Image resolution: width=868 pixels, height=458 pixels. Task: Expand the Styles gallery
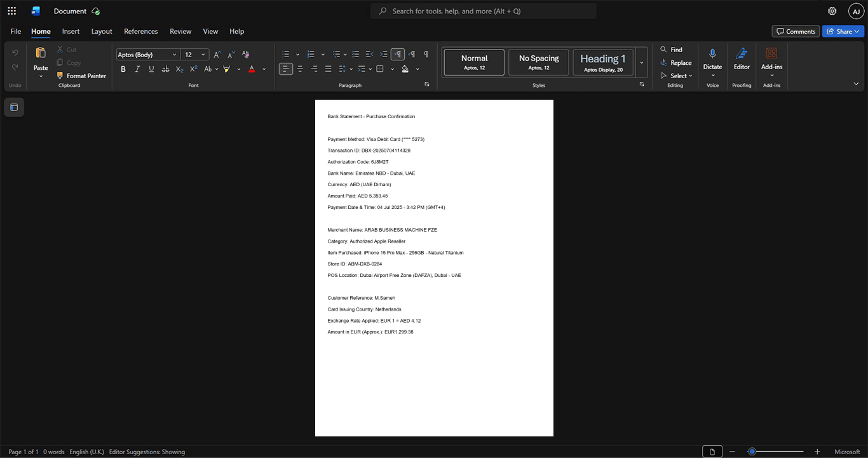click(x=642, y=63)
